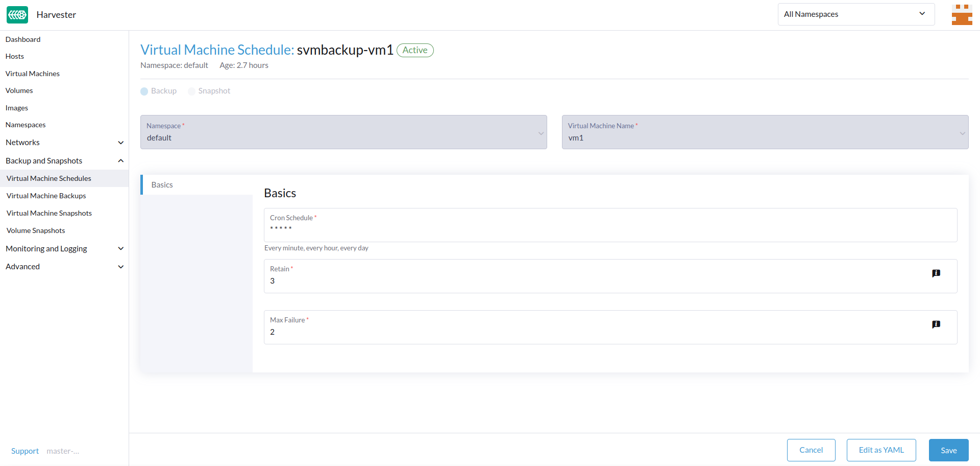This screenshot has height=466, width=980.
Task: Open the user avatar menu
Action: pos(961,15)
